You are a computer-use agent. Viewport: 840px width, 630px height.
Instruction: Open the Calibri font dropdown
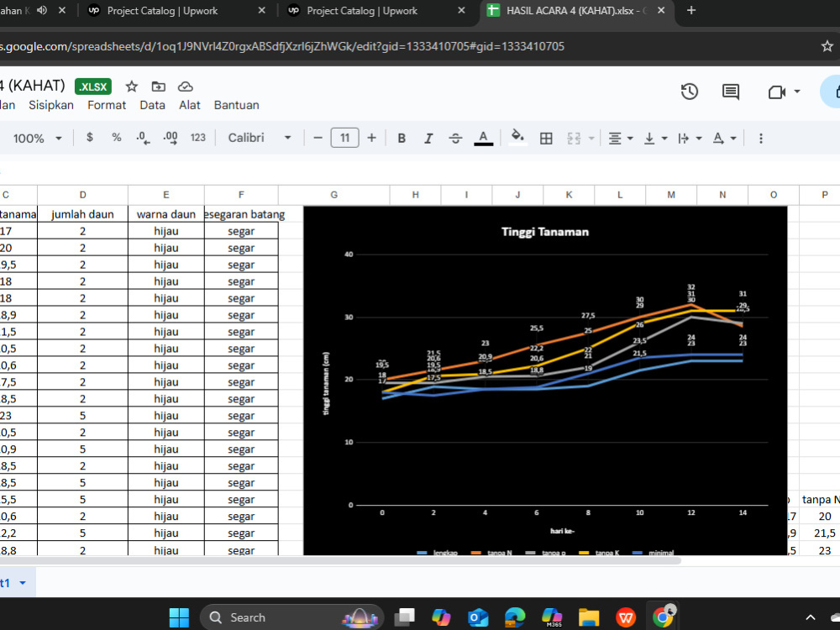tap(260, 138)
